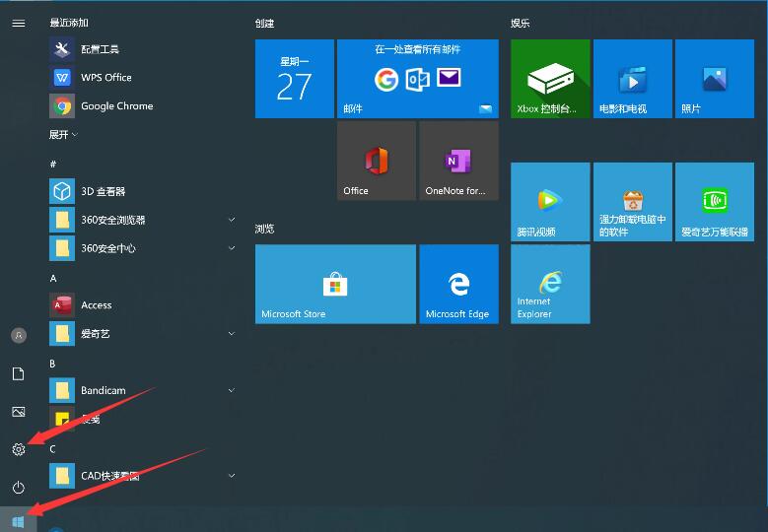Open the Pictures sidebar icon

pyautogui.click(x=19, y=412)
